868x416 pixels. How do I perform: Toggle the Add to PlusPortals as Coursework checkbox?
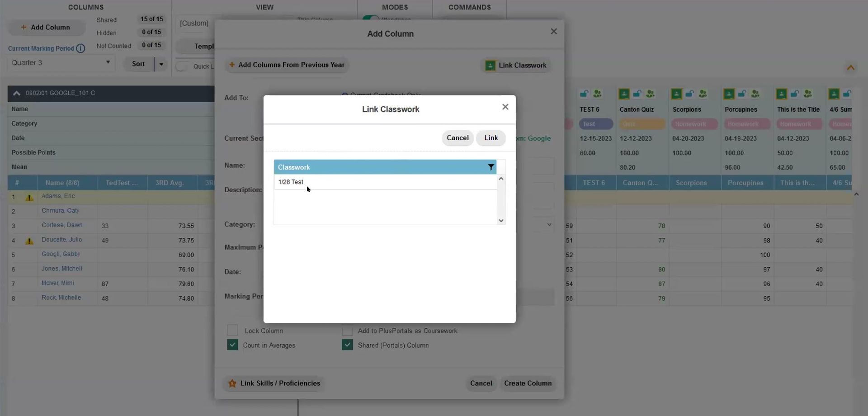pyautogui.click(x=347, y=331)
